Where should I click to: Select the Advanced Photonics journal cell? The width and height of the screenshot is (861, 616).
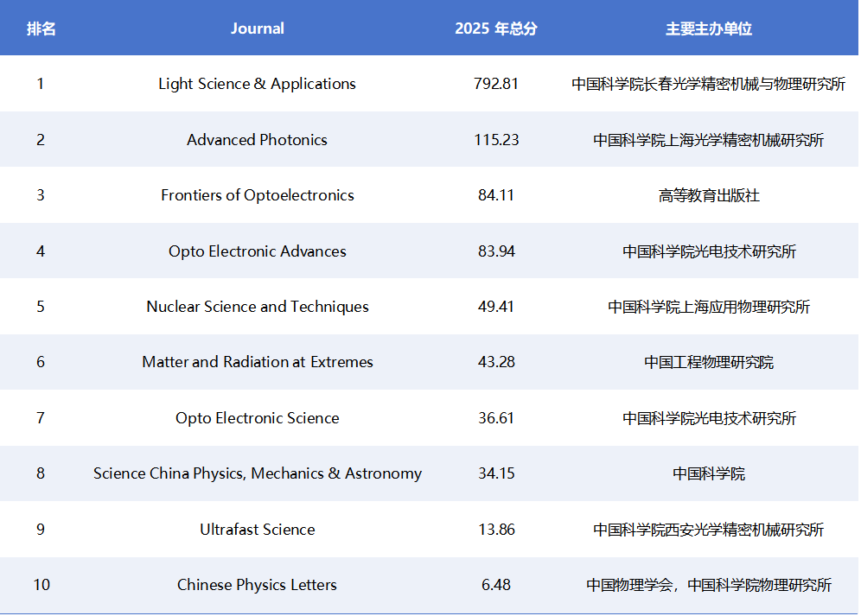click(257, 140)
